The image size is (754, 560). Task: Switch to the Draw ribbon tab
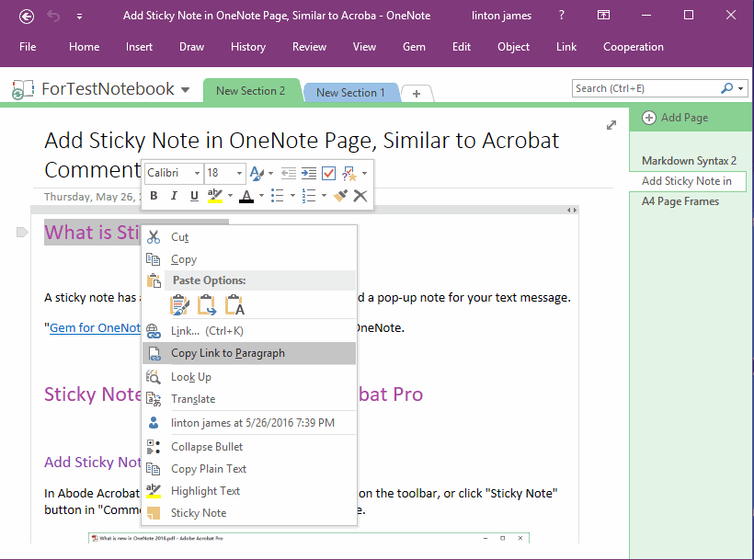tap(191, 46)
